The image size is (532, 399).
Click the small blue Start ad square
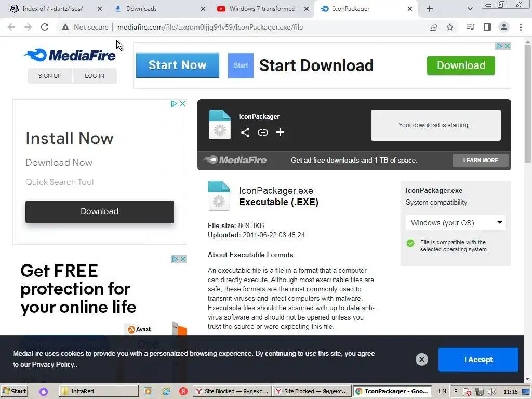click(x=241, y=65)
